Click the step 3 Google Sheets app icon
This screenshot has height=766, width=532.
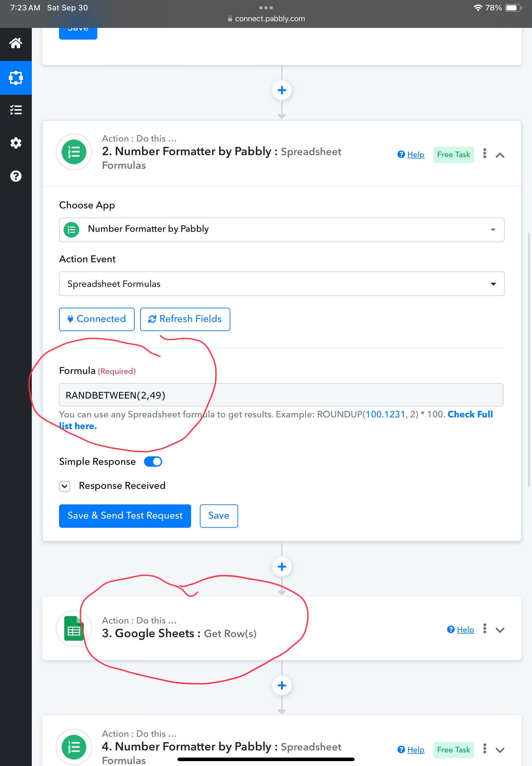[74, 628]
